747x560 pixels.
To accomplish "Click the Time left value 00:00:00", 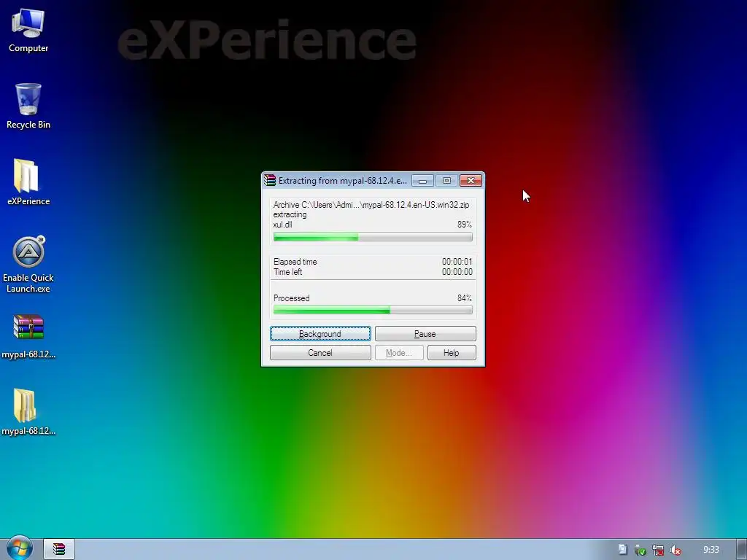I will pyautogui.click(x=457, y=272).
